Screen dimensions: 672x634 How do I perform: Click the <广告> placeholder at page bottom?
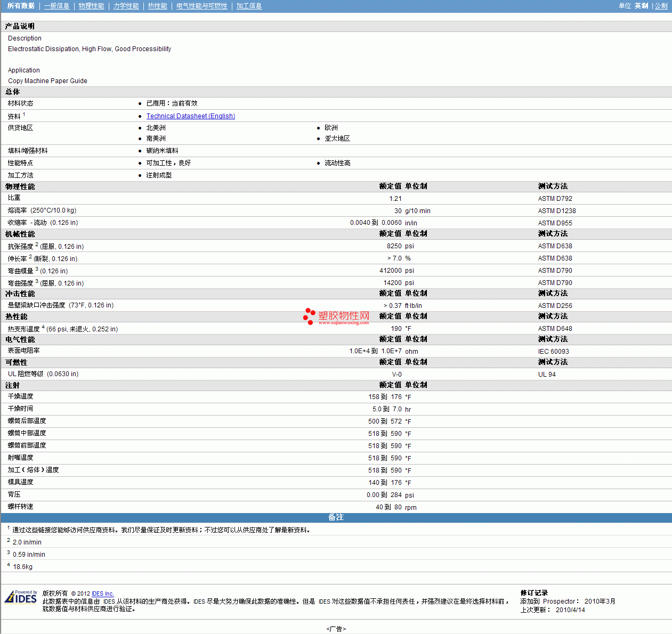(x=336, y=629)
